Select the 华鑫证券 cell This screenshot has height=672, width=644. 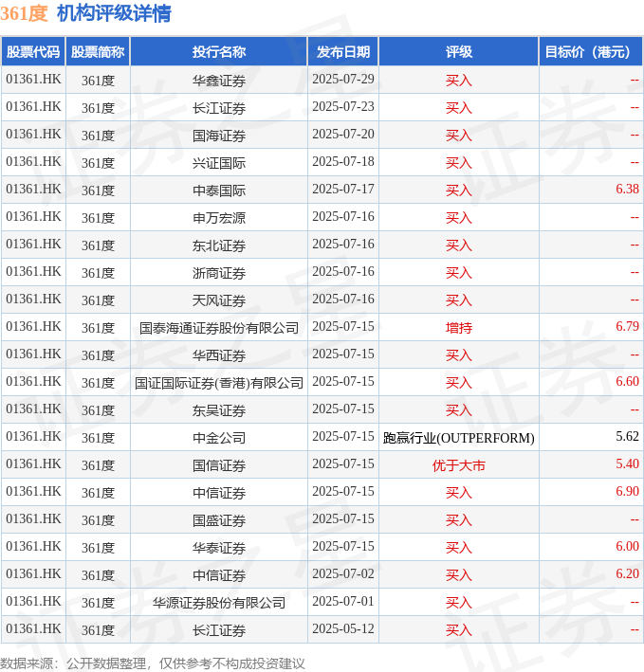pos(219,81)
